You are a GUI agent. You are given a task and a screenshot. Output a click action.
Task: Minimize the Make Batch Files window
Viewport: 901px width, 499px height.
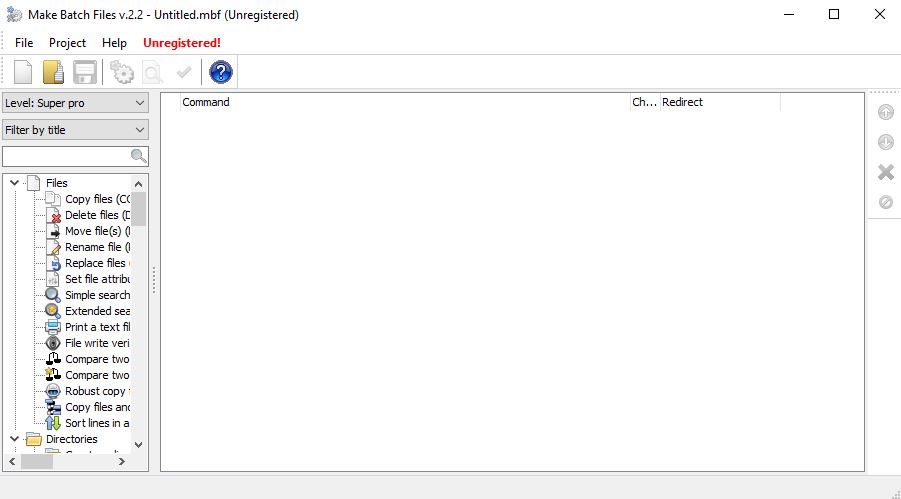tap(789, 14)
